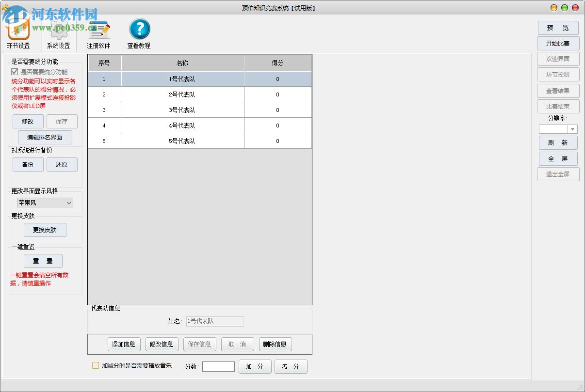The image size is (585, 392).
Task: Click the 查看教程 help tutorial icon
Action: [139, 29]
